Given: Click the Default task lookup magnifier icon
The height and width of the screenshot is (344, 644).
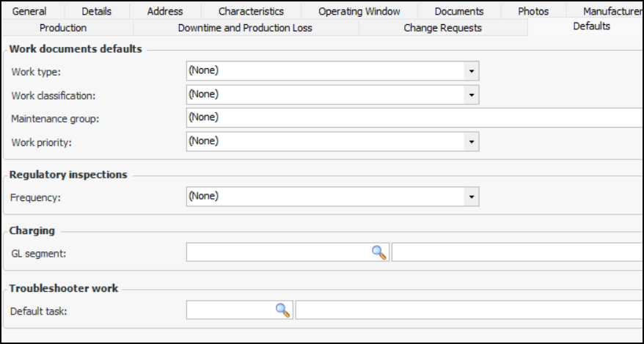Looking at the screenshot, I should pos(283,310).
